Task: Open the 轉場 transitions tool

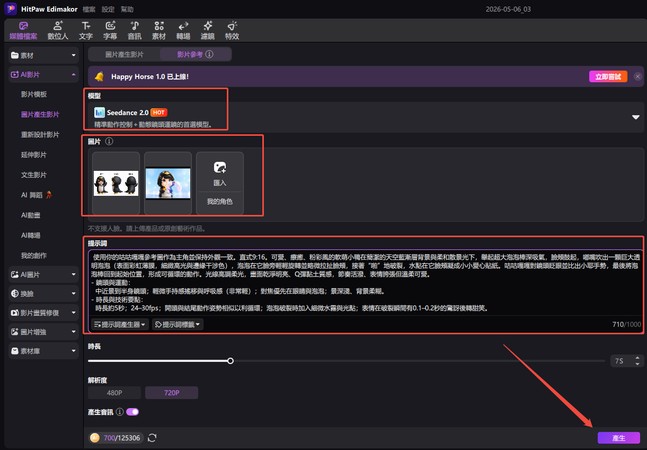Action: pos(183,31)
